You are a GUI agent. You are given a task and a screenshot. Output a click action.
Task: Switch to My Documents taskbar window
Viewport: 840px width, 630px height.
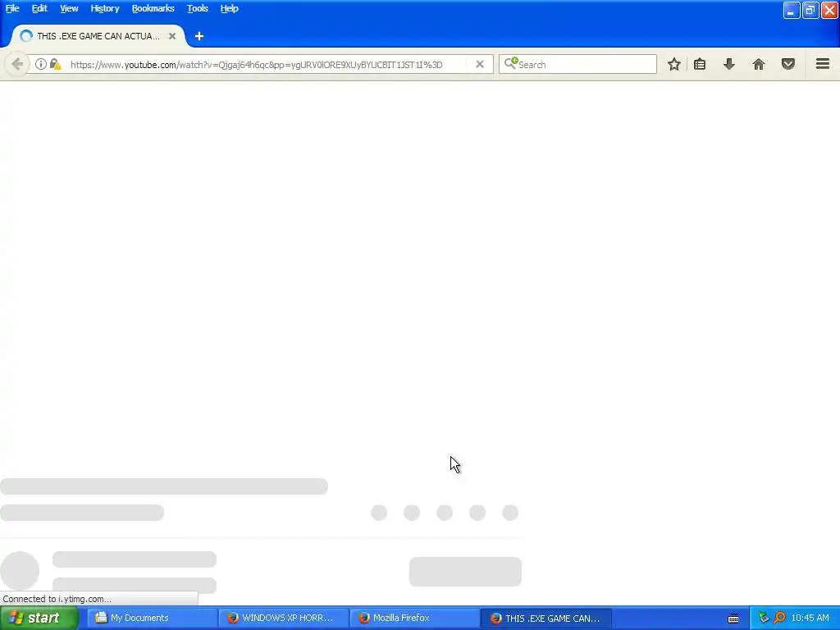click(x=151, y=619)
